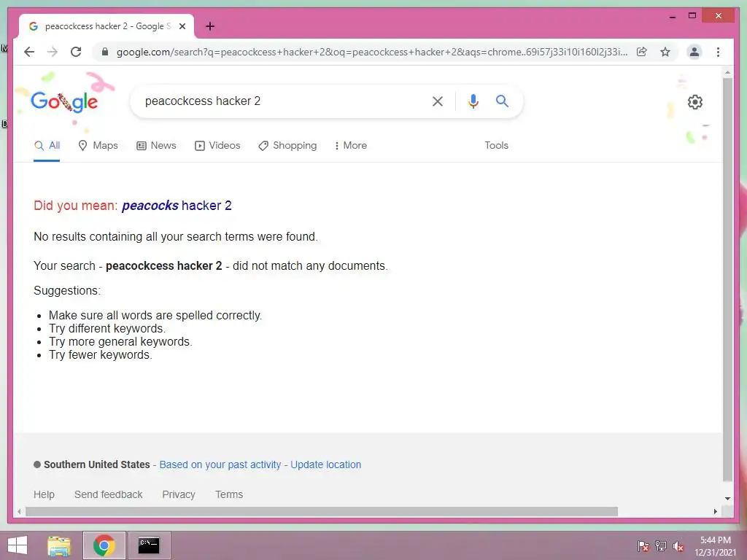
Task: Click the Update location link
Action: (x=326, y=464)
